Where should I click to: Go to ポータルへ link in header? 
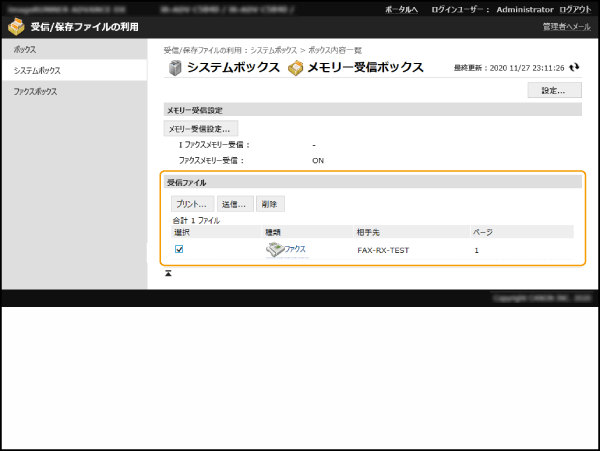pos(401,9)
